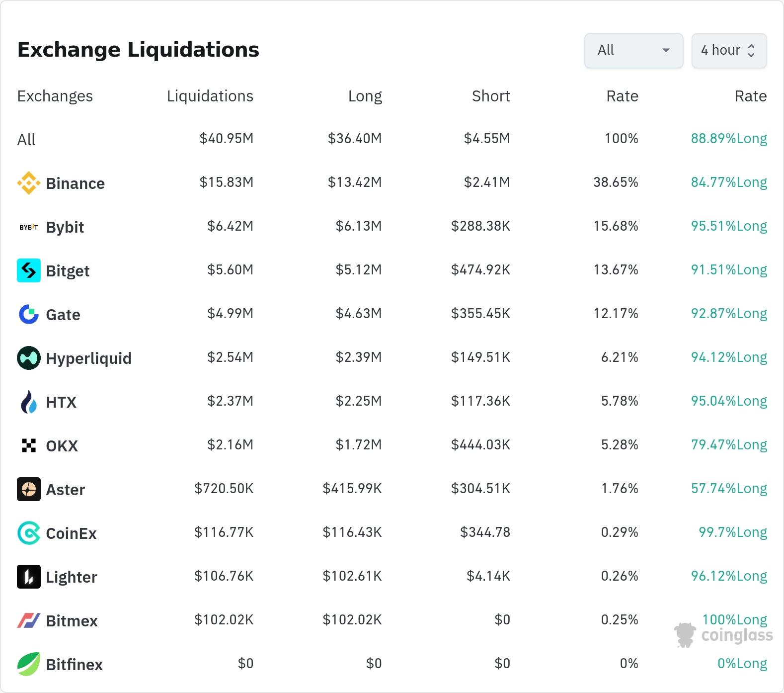Image resolution: width=784 pixels, height=693 pixels.
Task: Click the coinglass watermark logo
Action: [723, 635]
